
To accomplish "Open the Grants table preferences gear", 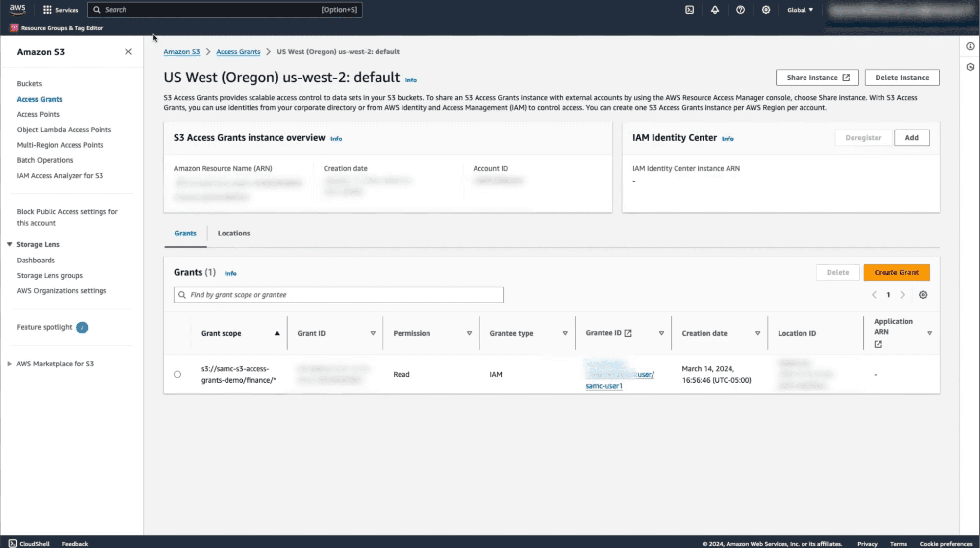I will (923, 295).
